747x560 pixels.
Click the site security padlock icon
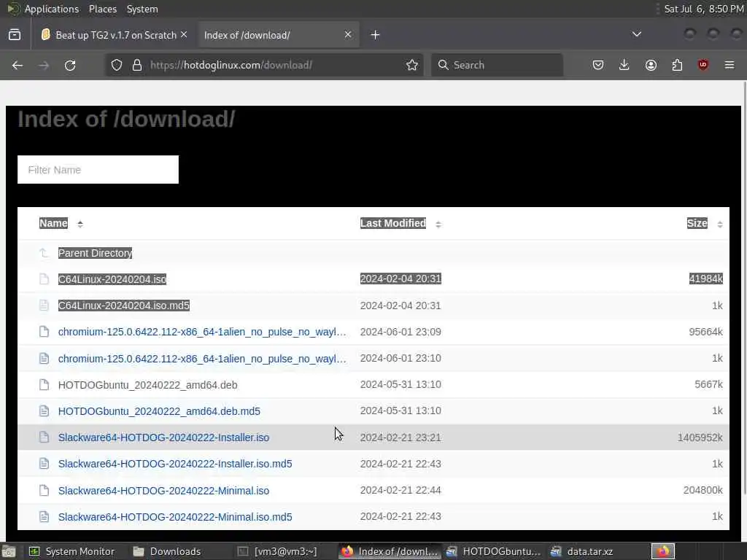pos(137,65)
